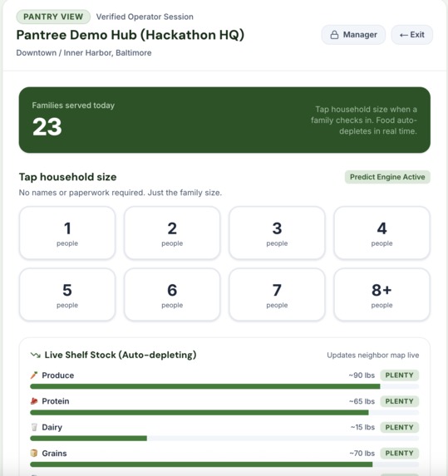Click the PLENTY tag for Grains

pos(400,454)
